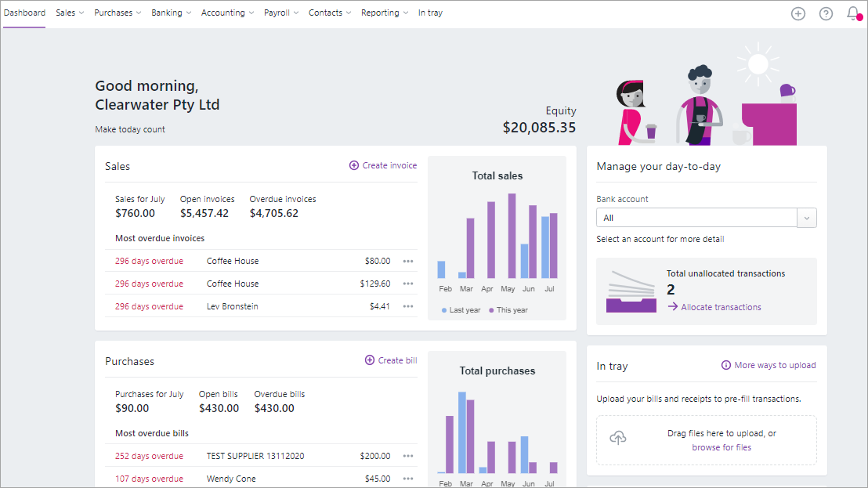Viewport: 868px width, 488px height.
Task: Click the plus create-new icon in header
Action: click(x=797, y=13)
